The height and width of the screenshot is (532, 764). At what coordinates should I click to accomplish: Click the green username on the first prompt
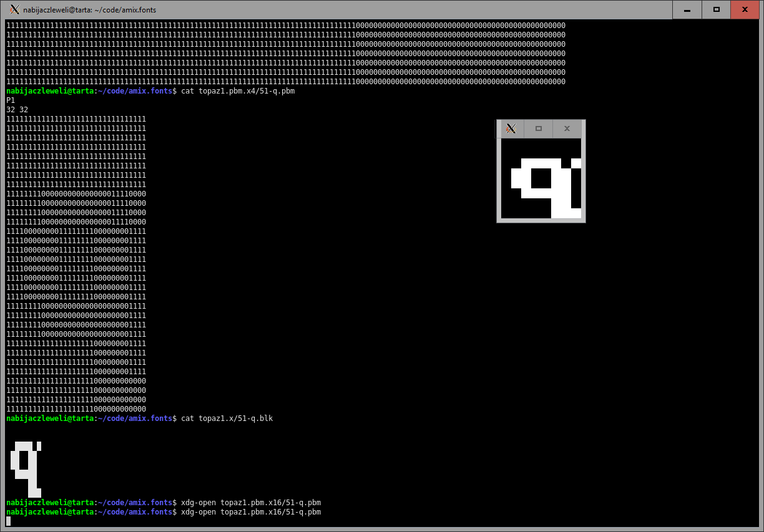tap(49, 91)
